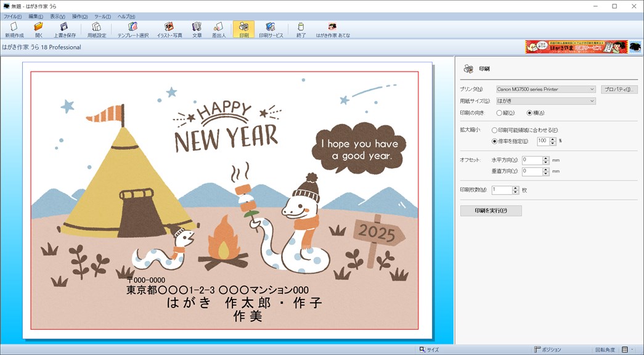Select the HAPPY NEW YEAR title graphic
Screen dimensions: 644x355
(x=227, y=126)
